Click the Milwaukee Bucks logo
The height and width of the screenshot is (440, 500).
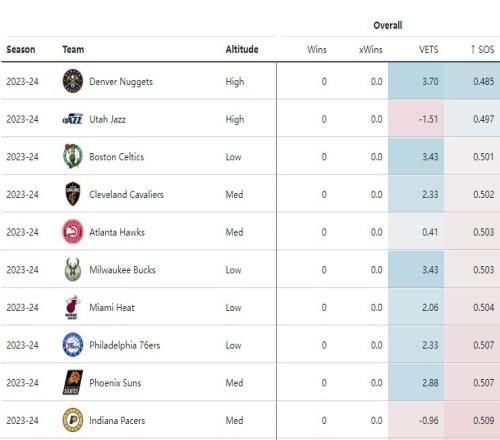pyautogui.click(x=73, y=269)
